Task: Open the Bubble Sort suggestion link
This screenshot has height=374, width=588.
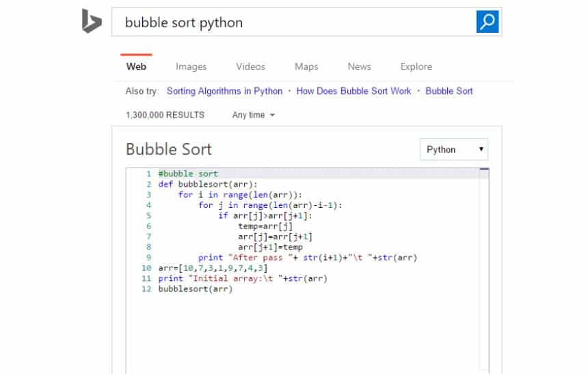Action: (449, 91)
